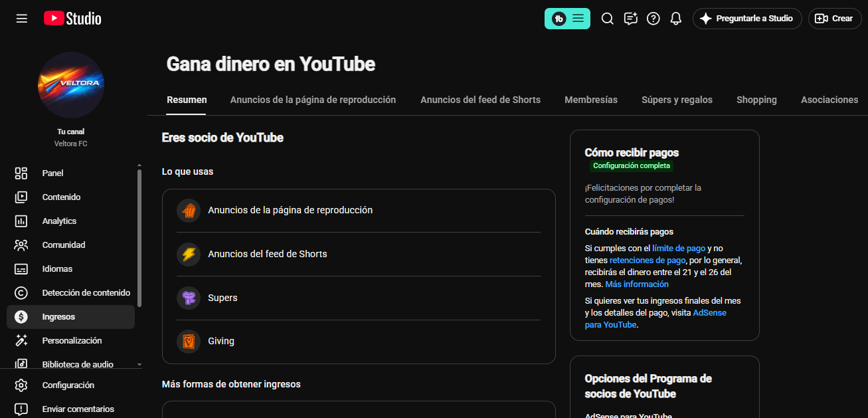Select Ingresos in the sidebar
Screen dimensions: 868x418
[70, 317]
